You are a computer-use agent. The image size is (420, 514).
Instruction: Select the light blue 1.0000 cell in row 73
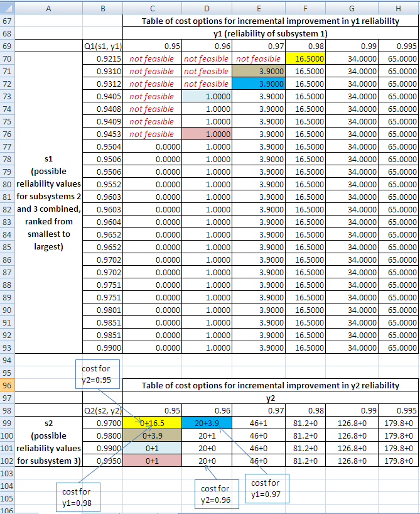coord(207,96)
